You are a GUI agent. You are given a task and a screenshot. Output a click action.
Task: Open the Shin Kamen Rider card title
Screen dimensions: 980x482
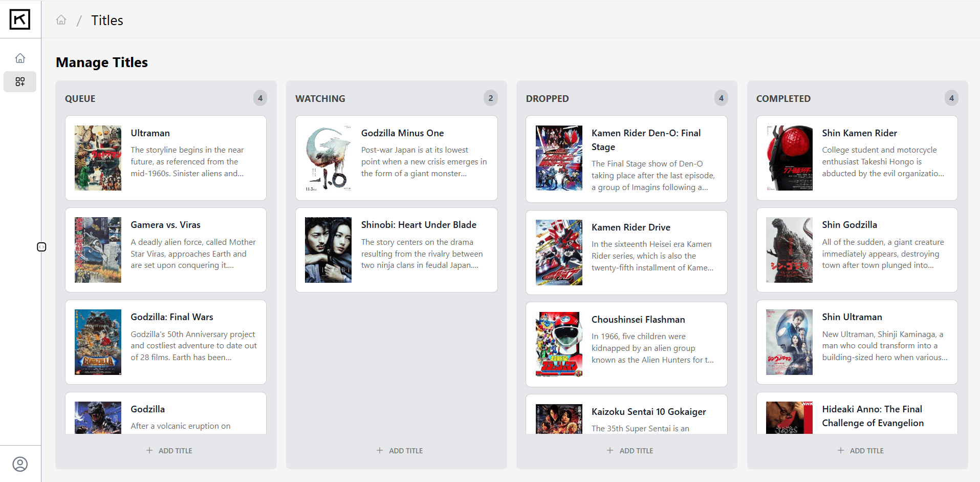pyautogui.click(x=859, y=133)
